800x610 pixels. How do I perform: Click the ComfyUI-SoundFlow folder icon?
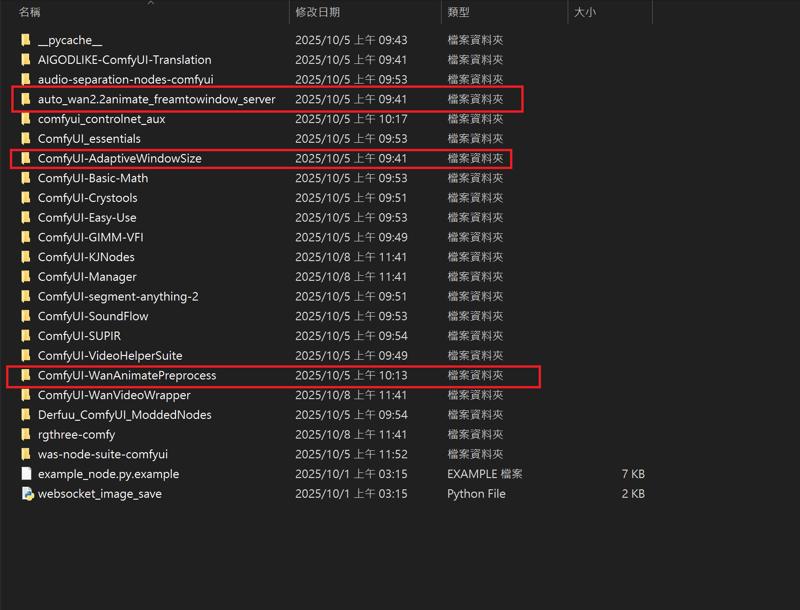(26, 316)
